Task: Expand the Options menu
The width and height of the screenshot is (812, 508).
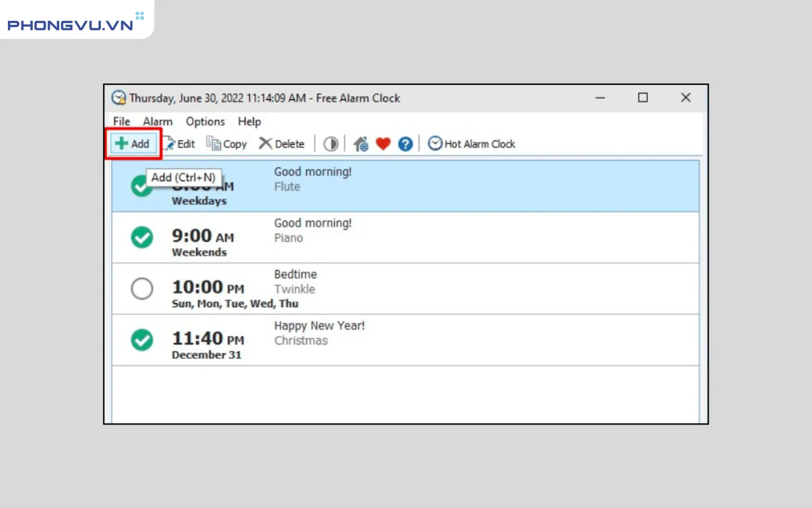Action: 205,121
